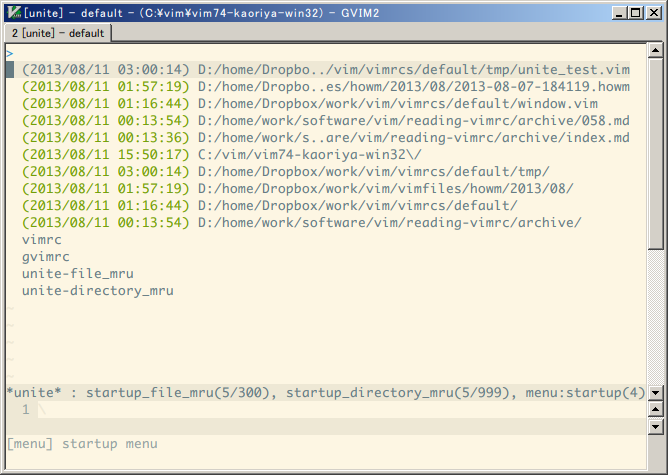Select the "2 [unite] - default" tab
This screenshot has width=668, height=475.
[58, 33]
